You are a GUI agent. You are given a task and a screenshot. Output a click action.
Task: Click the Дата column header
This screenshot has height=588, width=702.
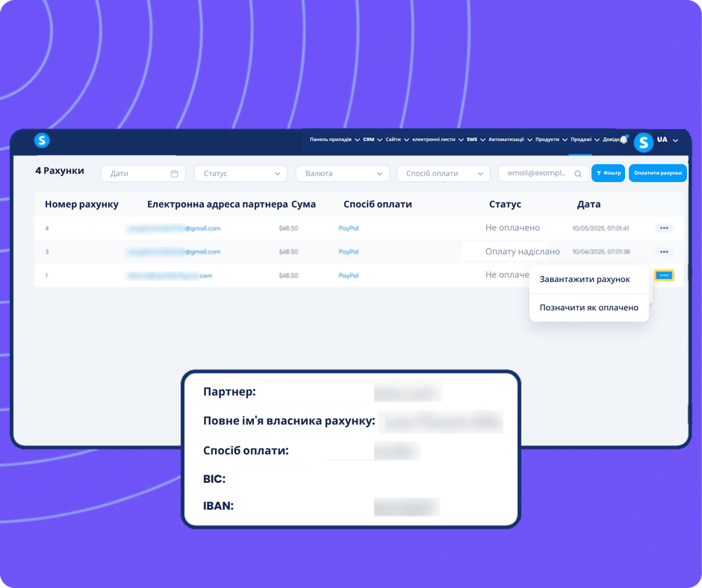(588, 204)
